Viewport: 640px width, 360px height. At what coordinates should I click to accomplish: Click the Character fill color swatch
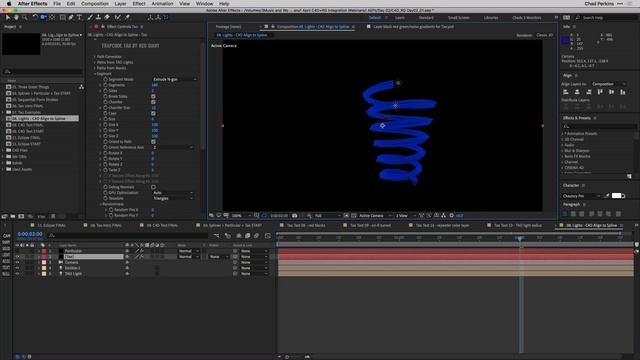tap(616, 196)
